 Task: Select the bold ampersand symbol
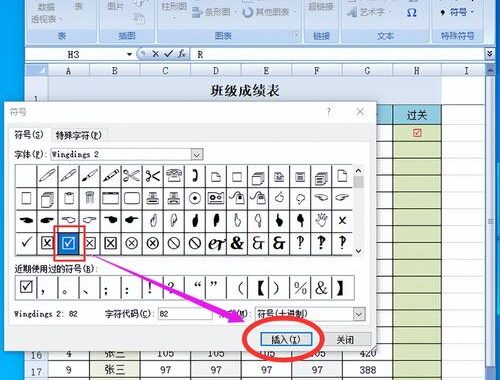tap(237, 243)
